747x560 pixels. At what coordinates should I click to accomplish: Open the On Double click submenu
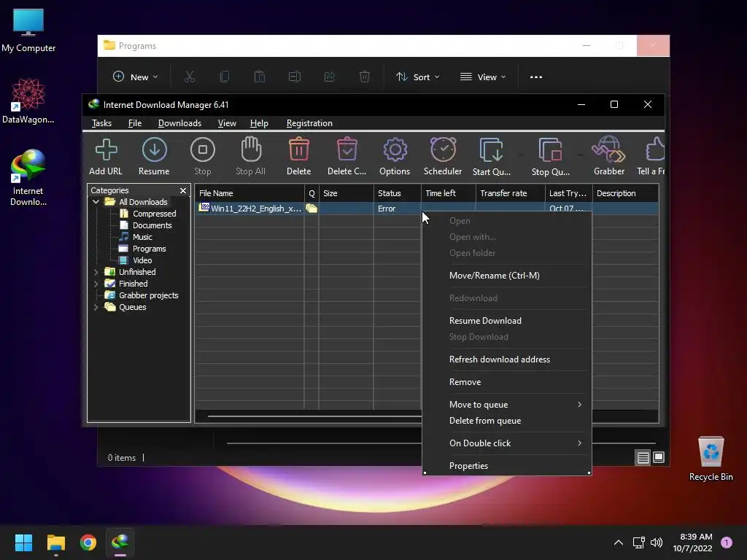pyautogui.click(x=507, y=443)
